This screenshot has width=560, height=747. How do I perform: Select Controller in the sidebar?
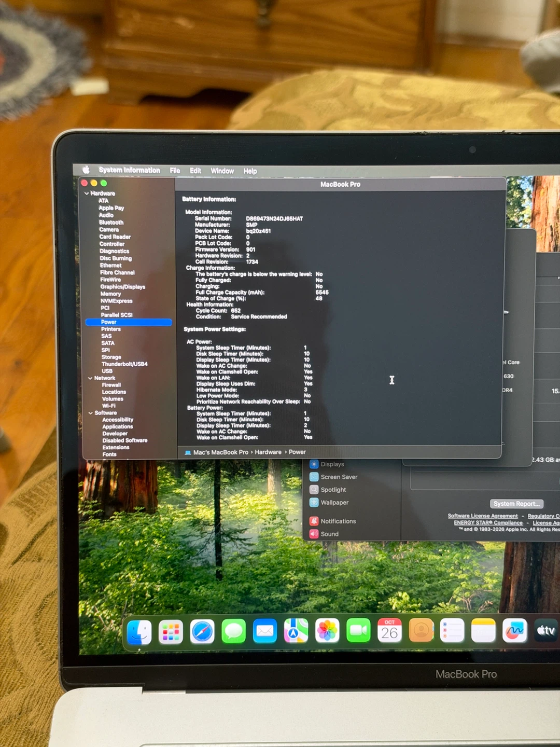pyautogui.click(x=112, y=244)
